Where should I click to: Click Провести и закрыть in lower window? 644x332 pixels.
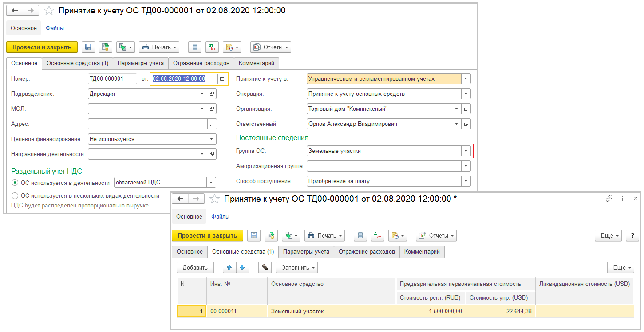pyautogui.click(x=208, y=235)
